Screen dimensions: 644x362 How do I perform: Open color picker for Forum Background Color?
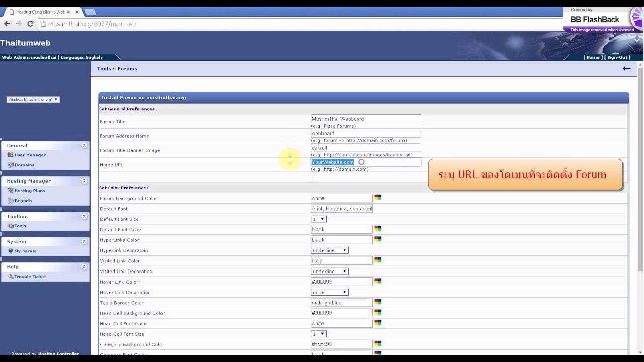[x=378, y=198]
